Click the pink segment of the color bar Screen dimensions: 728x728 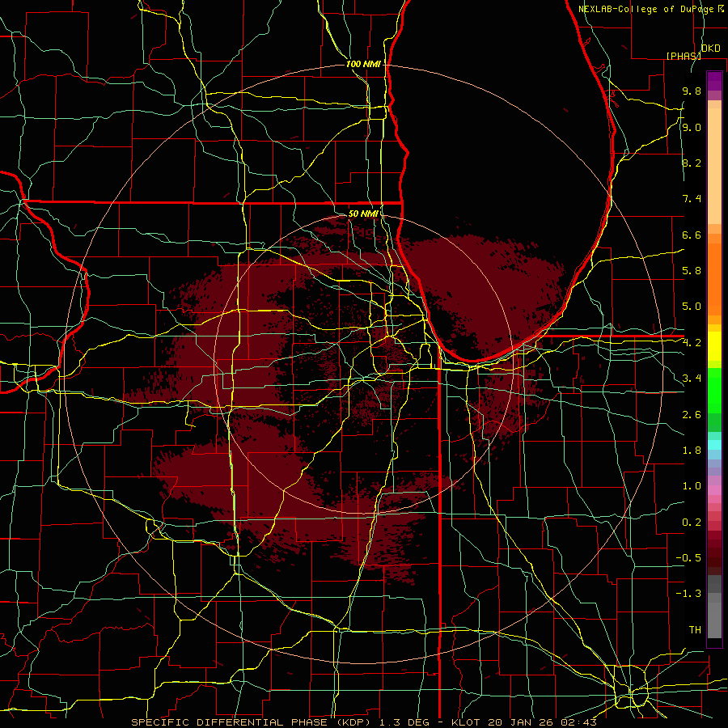click(x=714, y=490)
